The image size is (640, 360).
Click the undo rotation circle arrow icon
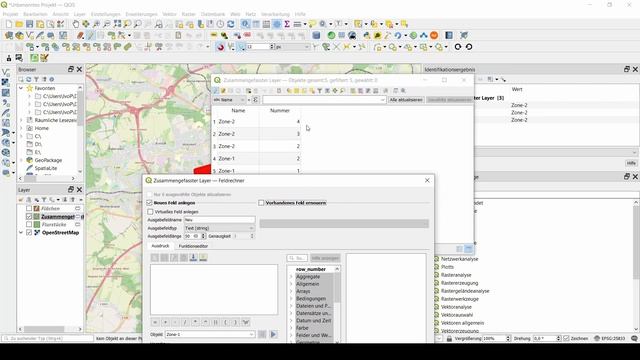tap(458, 47)
